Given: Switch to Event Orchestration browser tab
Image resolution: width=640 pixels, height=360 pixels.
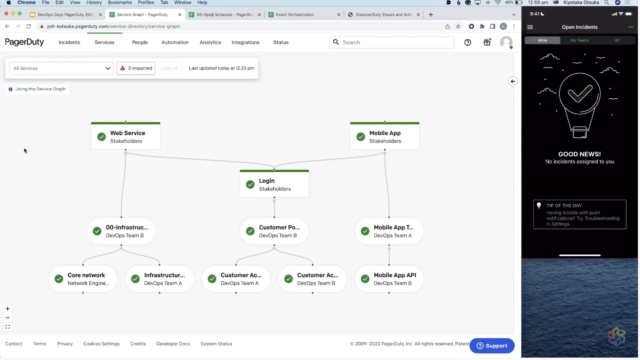Looking at the screenshot, I should [304, 15].
